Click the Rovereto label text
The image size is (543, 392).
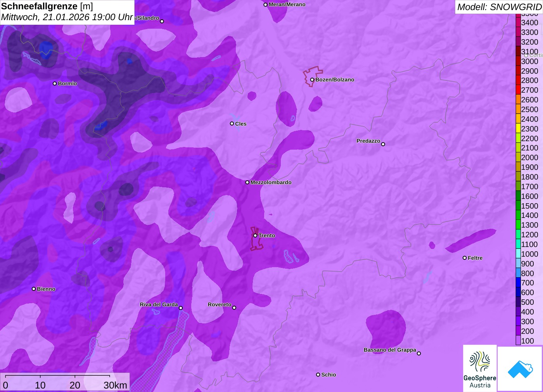click(220, 304)
